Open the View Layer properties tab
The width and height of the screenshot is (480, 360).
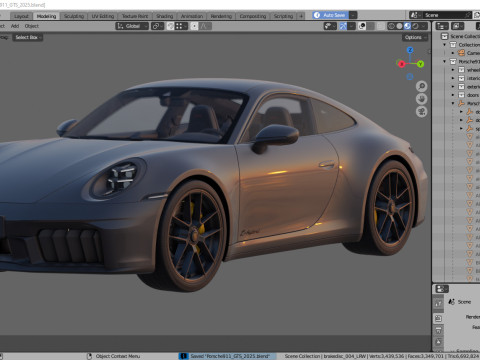(x=438, y=342)
